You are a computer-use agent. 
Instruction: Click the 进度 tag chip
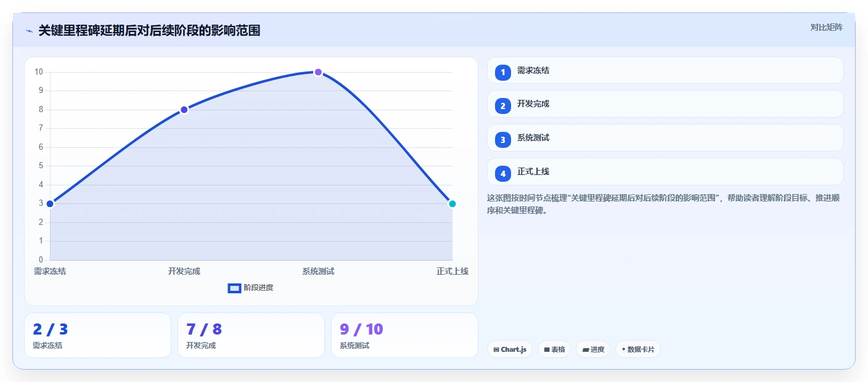coord(594,349)
